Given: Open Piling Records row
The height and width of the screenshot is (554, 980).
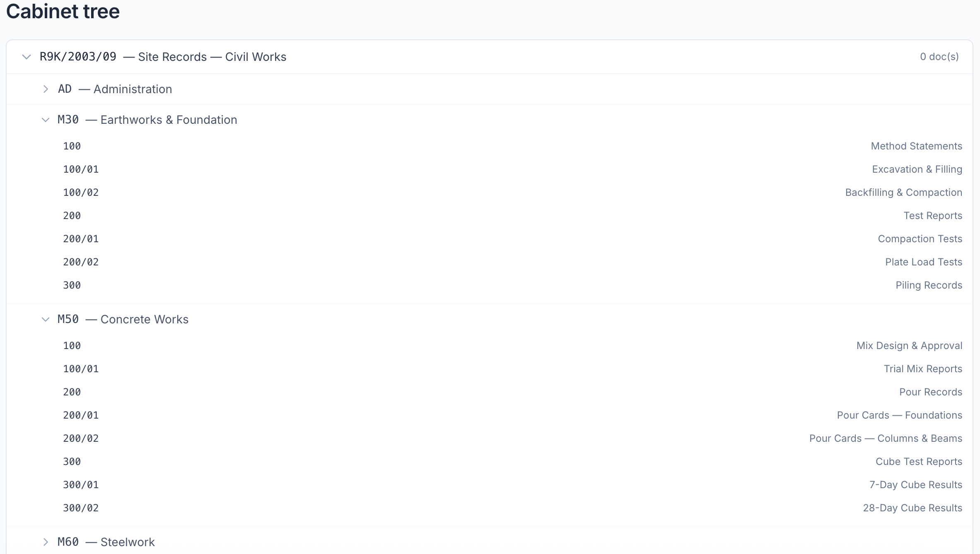Looking at the screenshot, I should [x=512, y=285].
